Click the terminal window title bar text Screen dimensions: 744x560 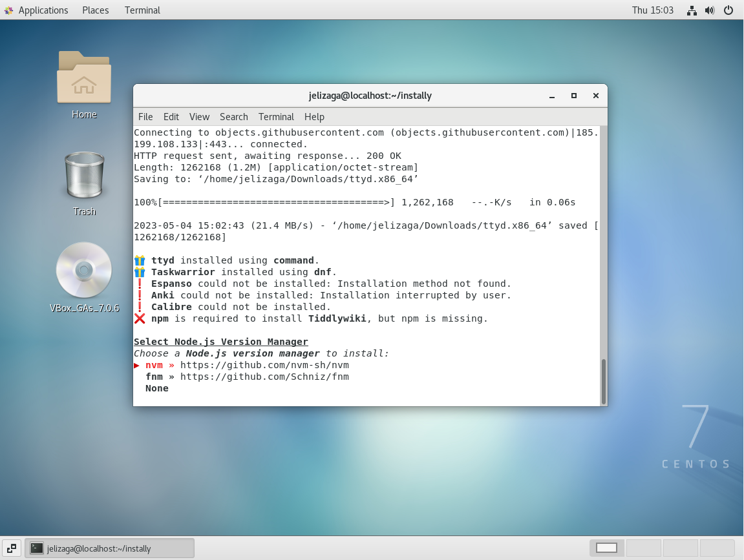(370, 96)
